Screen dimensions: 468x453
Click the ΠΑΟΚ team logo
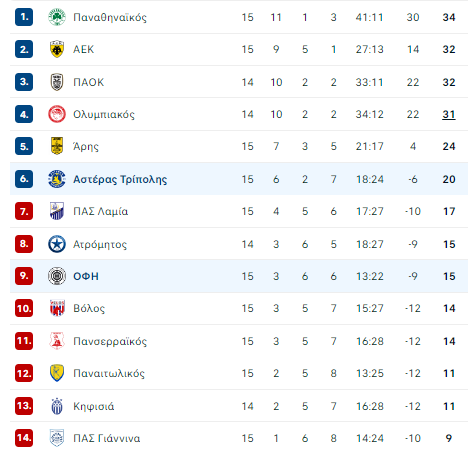pyautogui.click(x=57, y=82)
